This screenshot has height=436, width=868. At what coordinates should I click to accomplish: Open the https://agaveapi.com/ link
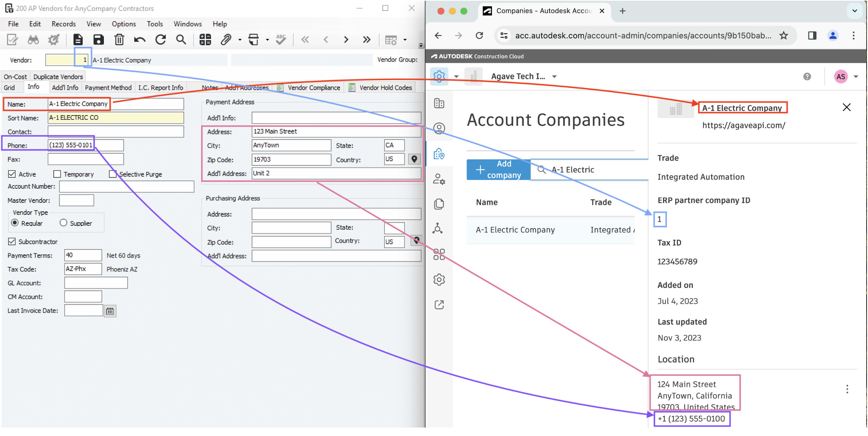pos(744,125)
